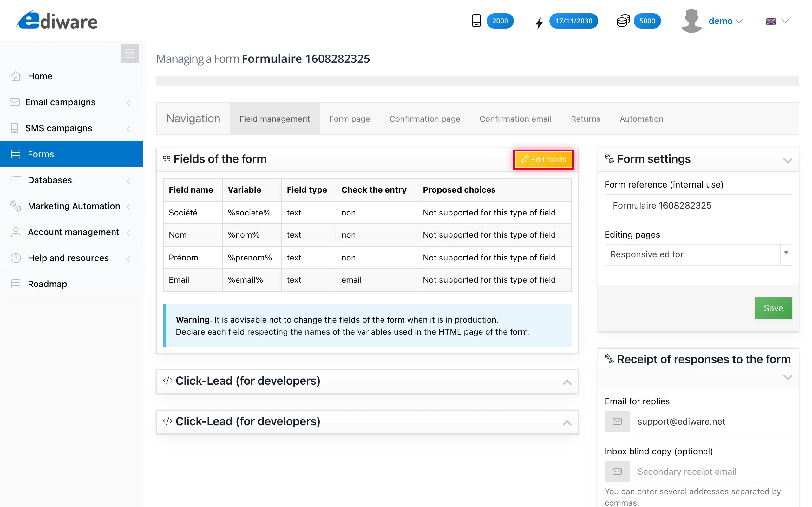The width and height of the screenshot is (812, 507).
Task: Open the Automation tab
Action: tap(641, 119)
